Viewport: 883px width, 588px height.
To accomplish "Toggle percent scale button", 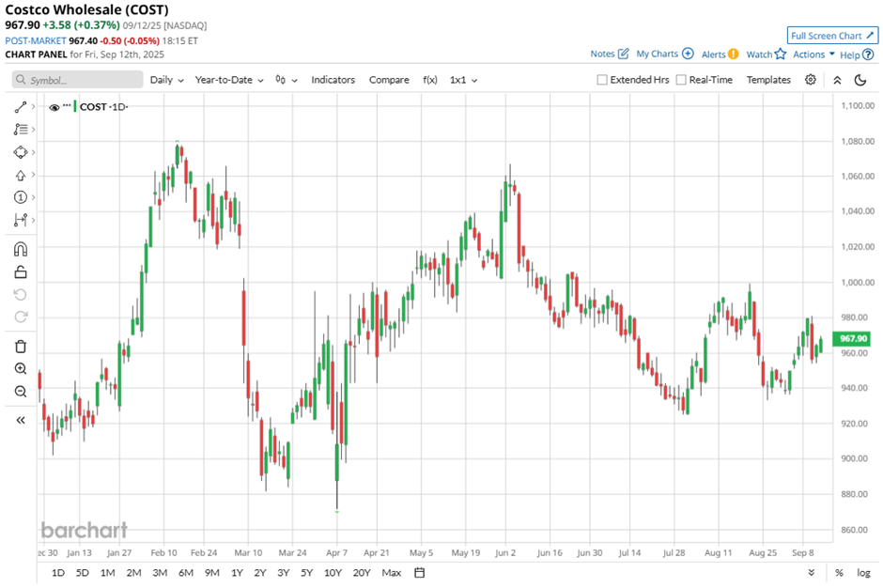I will point(839,573).
